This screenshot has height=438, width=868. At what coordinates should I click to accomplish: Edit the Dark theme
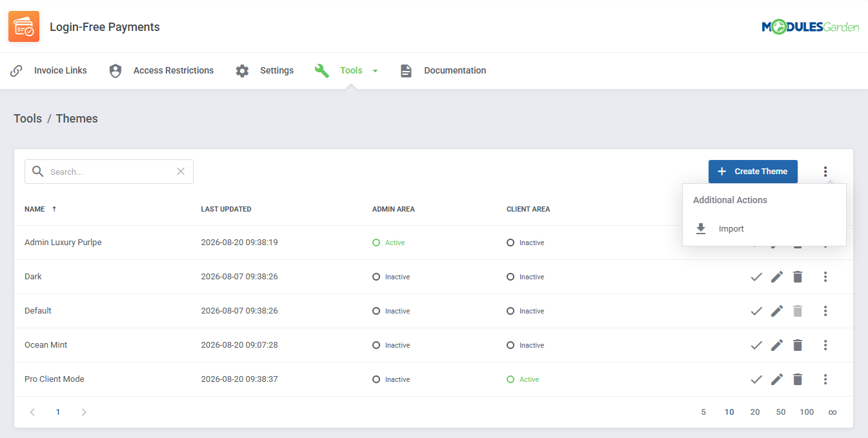tap(777, 277)
